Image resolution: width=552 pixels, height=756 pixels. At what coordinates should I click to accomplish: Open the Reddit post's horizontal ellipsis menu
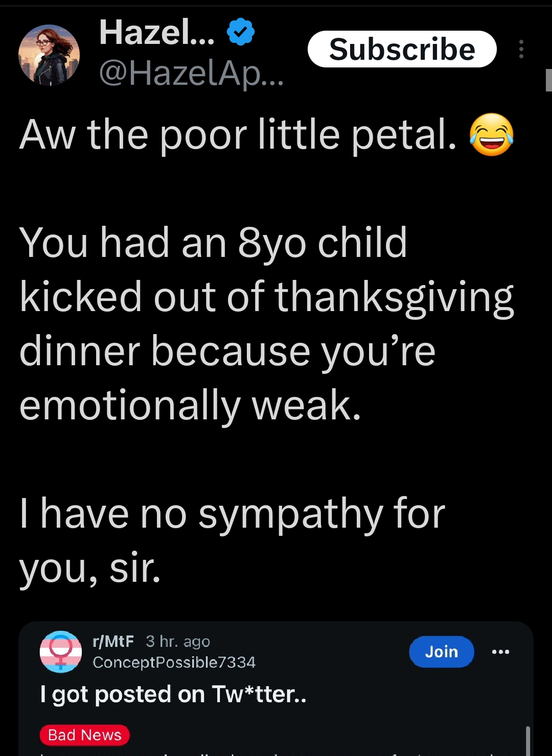[500, 651]
